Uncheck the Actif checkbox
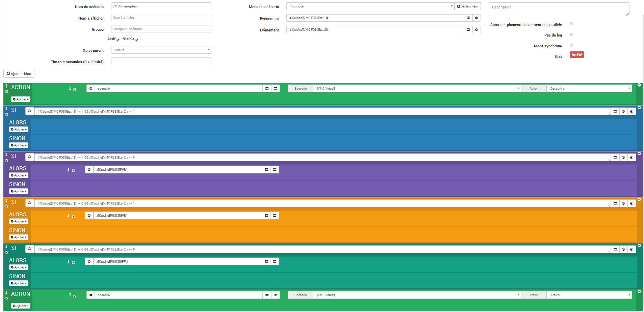 (118, 40)
